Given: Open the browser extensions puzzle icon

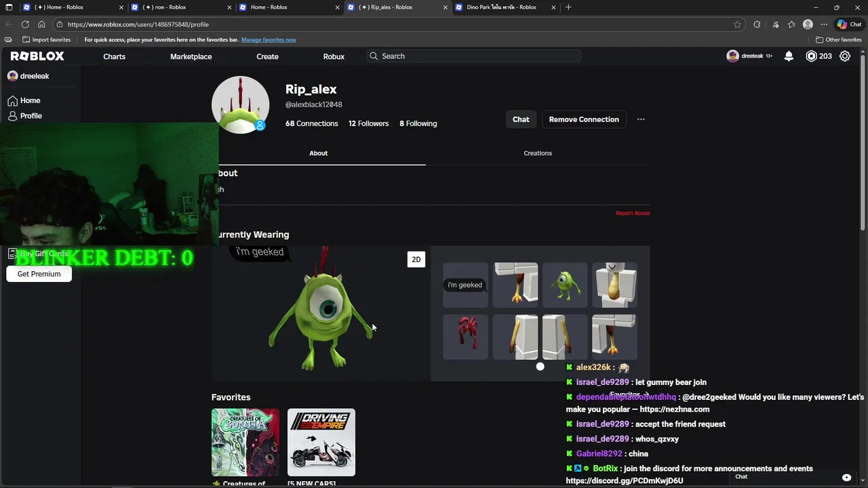Looking at the screenshot, I should (x=757, y=24).
